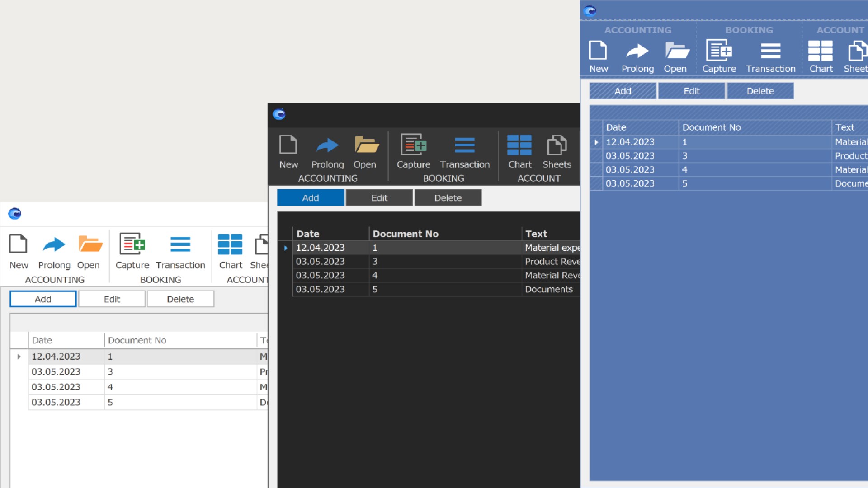Viewport: 868px width, 488px height.
Task: Click Capture icon in light theme window
Action: click(x=132, y=244)
